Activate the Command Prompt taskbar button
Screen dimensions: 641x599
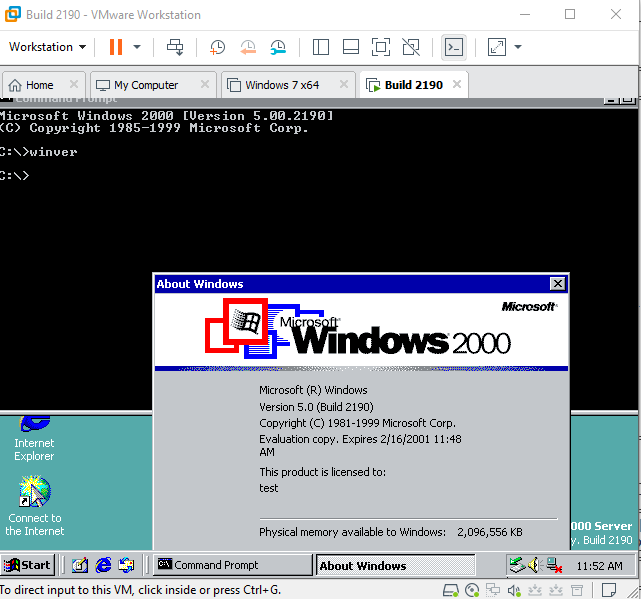pyautogui.click(x=233, y=565)
